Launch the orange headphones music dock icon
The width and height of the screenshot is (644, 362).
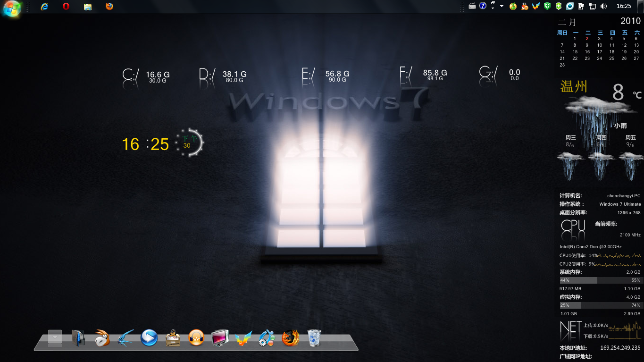[196, 338]
